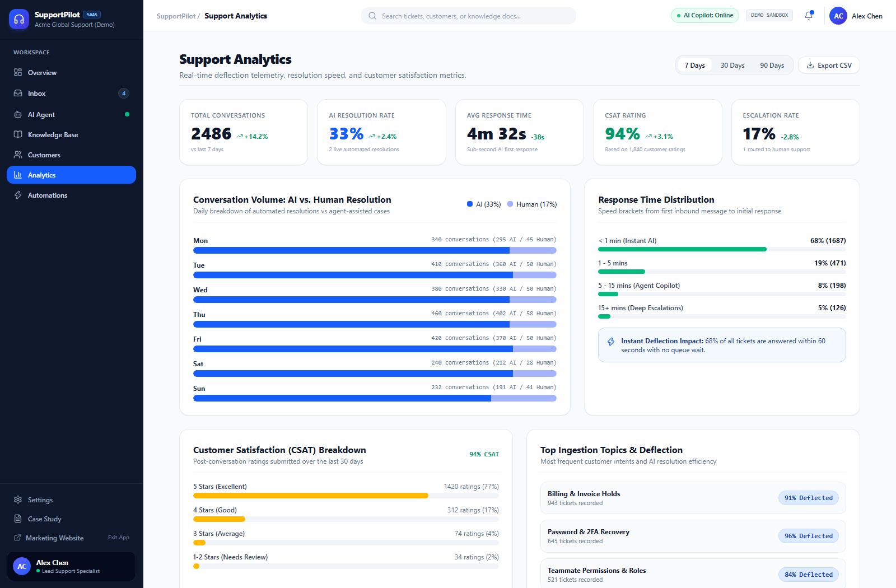
Task: Click the 94% CSAT label
Action: click(484, 454)
